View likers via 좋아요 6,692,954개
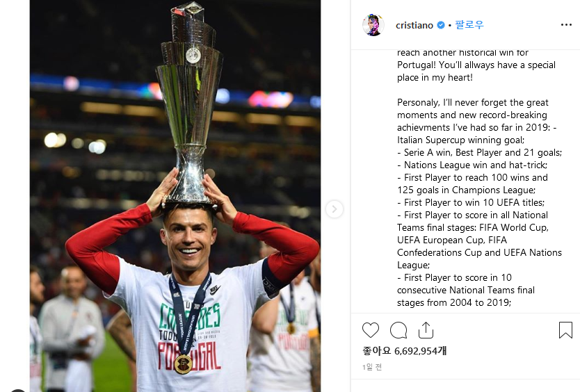Image resolution: width=580 pixels, height=392 pixels. click(x=404, y=350)
